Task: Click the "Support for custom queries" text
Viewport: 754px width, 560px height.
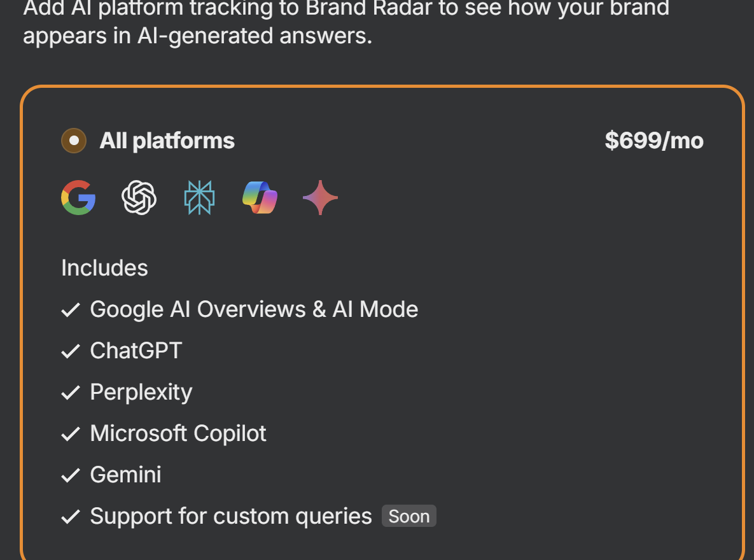Action: tap(231, 516)
